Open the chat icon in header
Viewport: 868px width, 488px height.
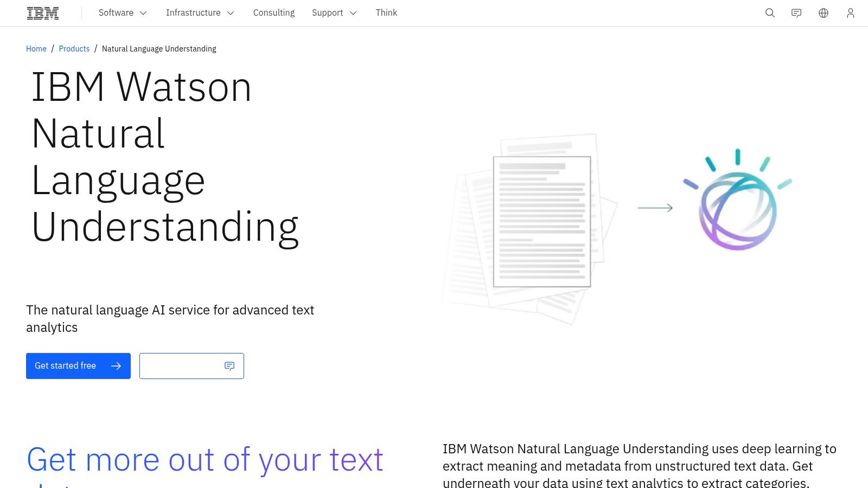click(796, 13)
